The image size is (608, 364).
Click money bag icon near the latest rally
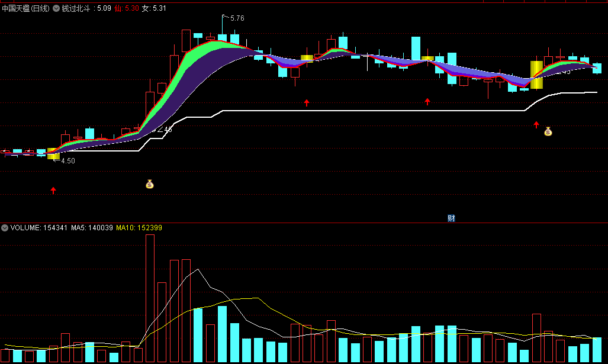[x=548, y=131]
